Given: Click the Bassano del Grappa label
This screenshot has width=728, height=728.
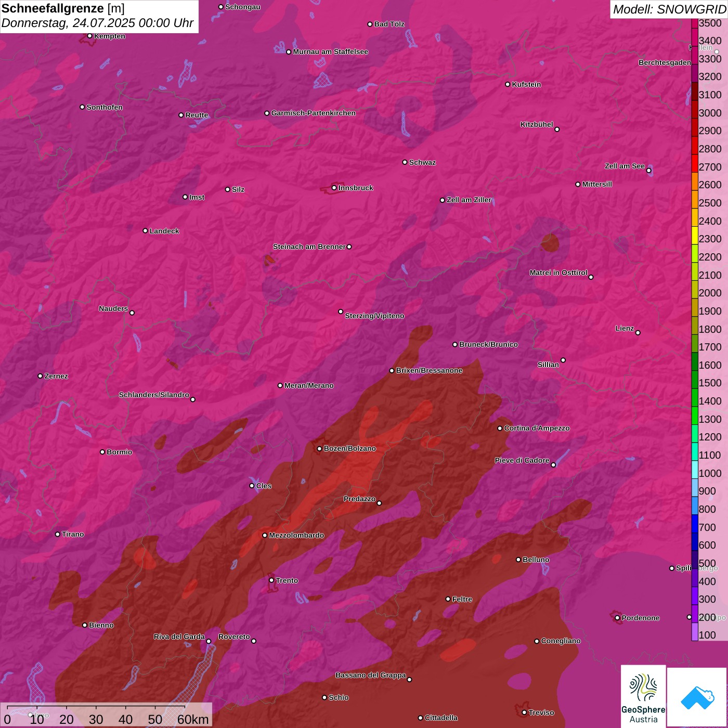Looking at the screenshot, I should click(x=371, y=675).
